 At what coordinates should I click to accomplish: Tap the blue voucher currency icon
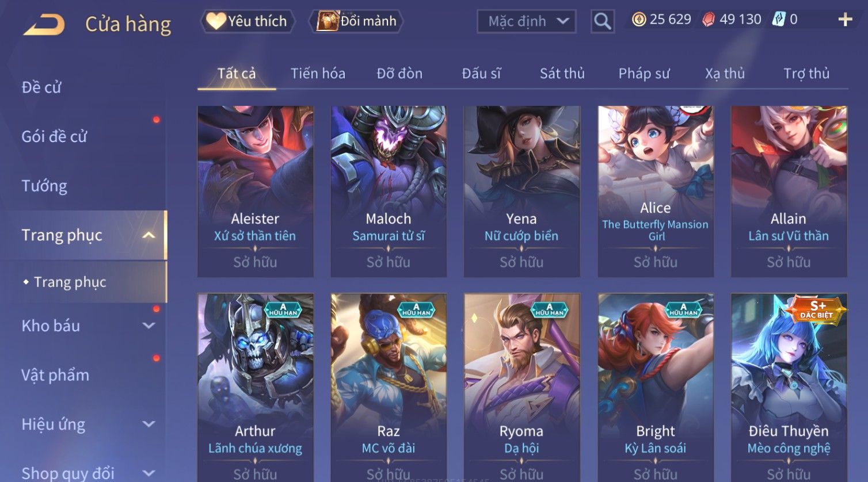779,20
